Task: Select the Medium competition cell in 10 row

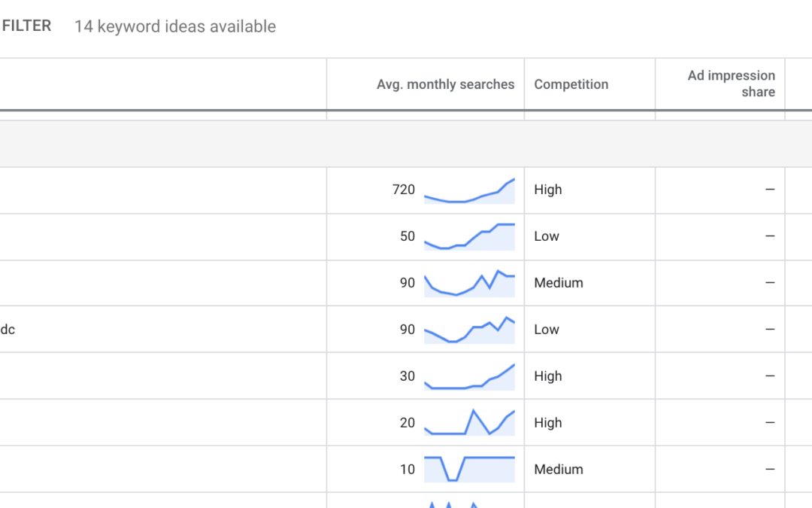Action: [x=558, y=470]
